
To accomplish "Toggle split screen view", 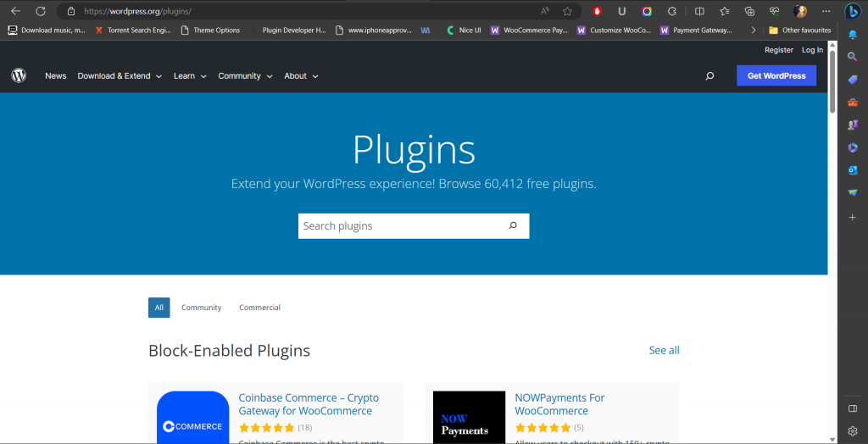I will [x=699, y=11].
